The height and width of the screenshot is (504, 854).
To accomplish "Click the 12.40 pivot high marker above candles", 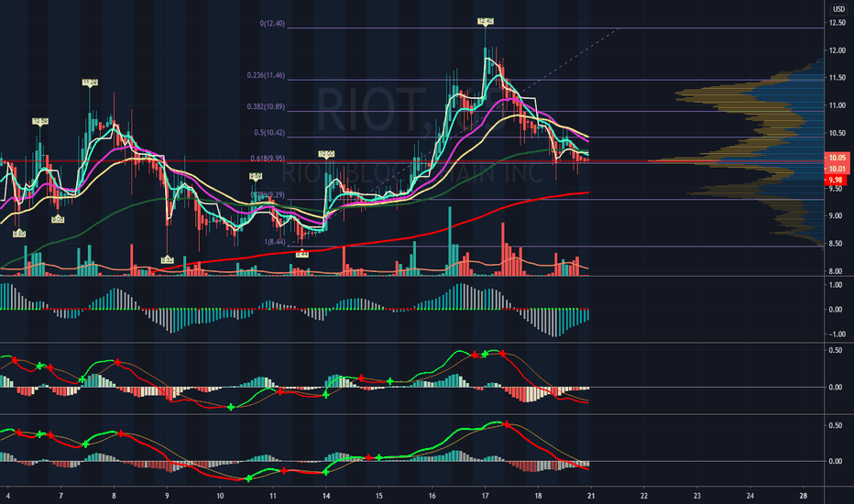I will [x=486, y=21].
